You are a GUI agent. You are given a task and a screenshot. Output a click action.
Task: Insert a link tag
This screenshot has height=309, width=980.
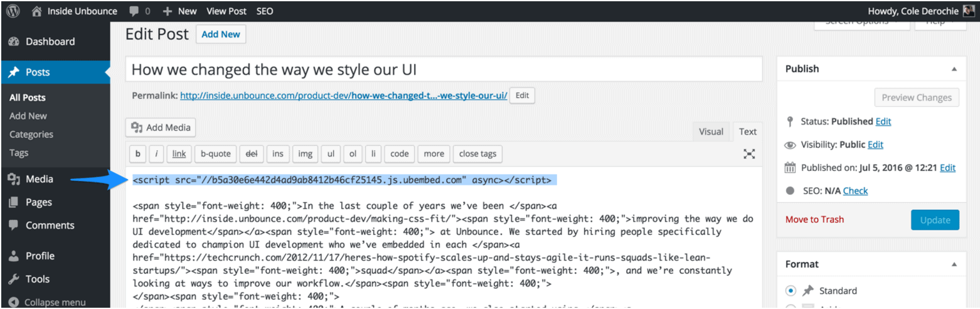[x=179, y=153]
